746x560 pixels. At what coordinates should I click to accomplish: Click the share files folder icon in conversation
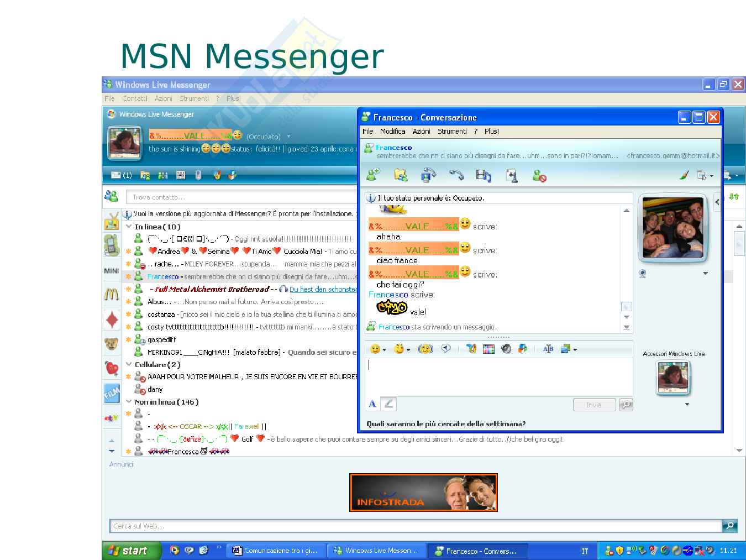point(401,176)
